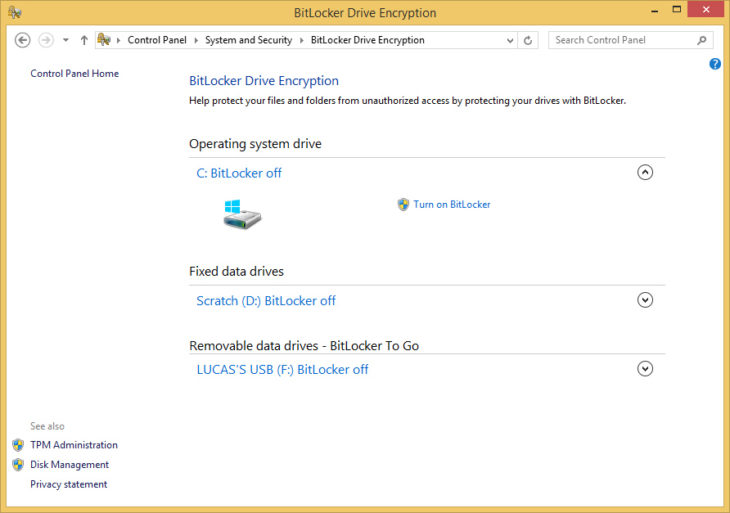The image size is (730, 513).
Task: Select BitLocker Drive Encryption breadcrumb item
Action: pyautogui.click(x=368, y=40)
